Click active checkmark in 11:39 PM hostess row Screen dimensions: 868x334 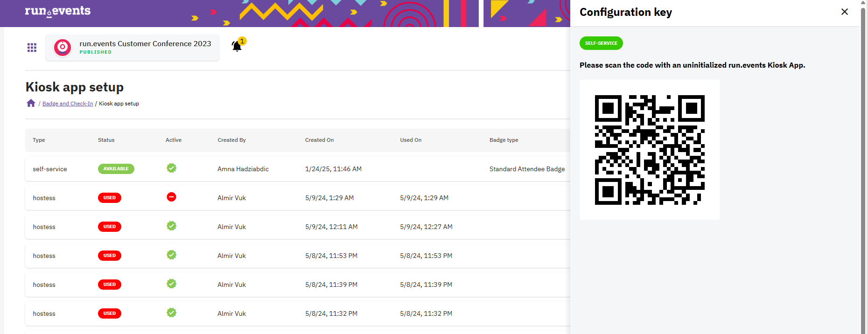point(172,284)
